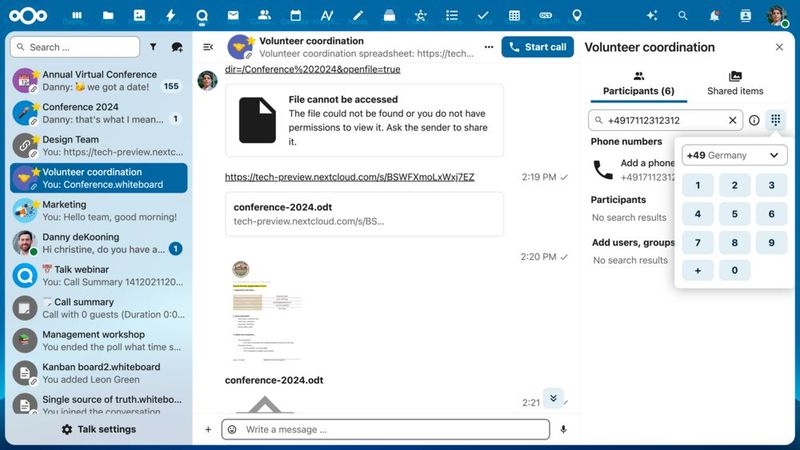Screen dimensions: 800x450
Task: Open unified search magnifier in header
Action: 683,16
